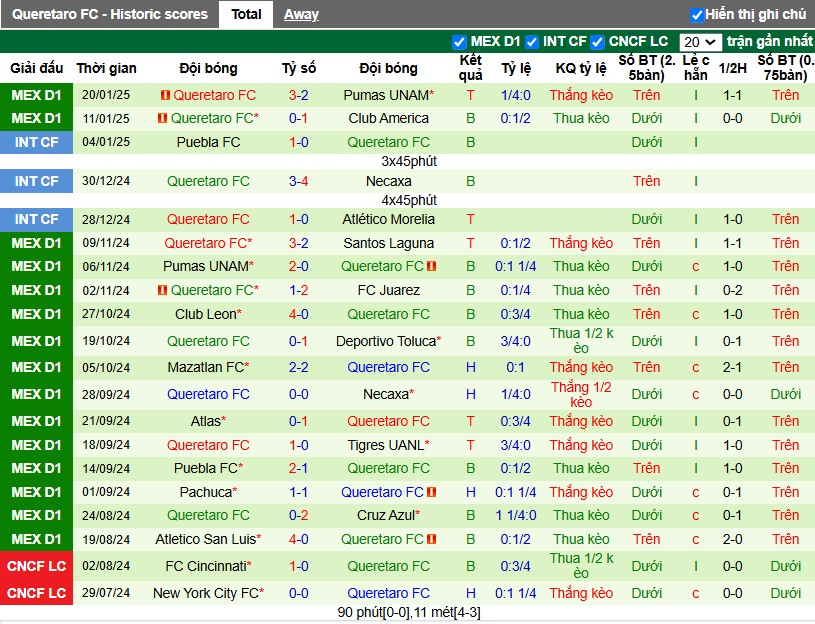Open Club America team link
This screenshot has height=624, width=815.
[x=388, y=118]
